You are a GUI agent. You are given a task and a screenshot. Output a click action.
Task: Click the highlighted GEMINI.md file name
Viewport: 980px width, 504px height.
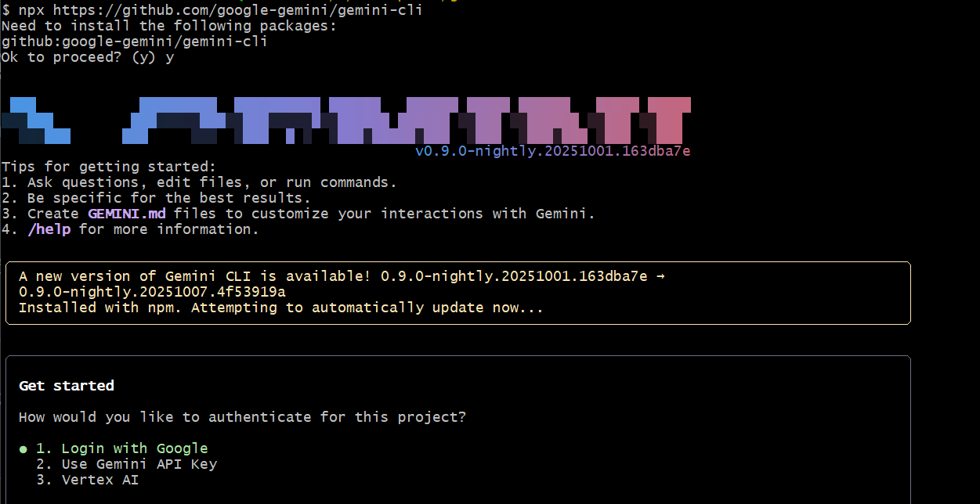[x=127, y=214]
